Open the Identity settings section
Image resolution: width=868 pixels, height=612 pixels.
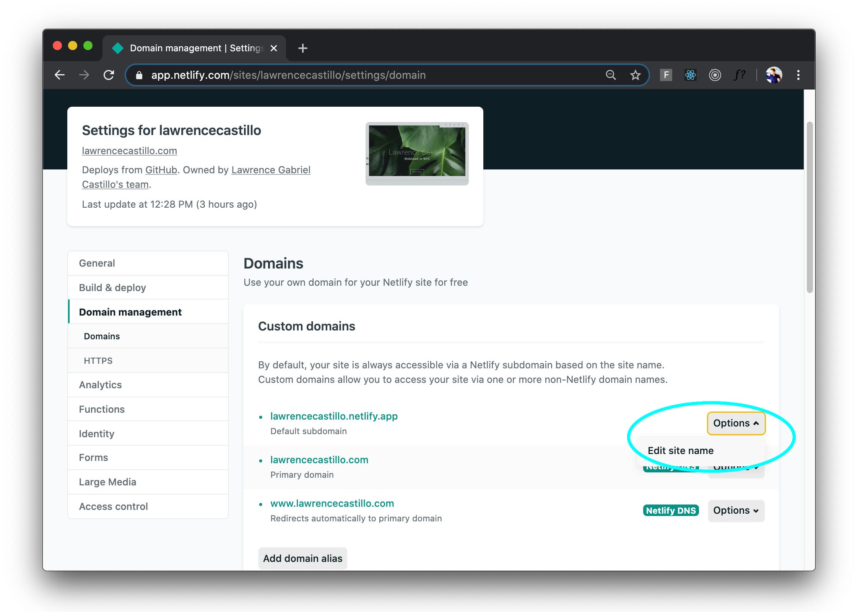click(x=96, y=433)
